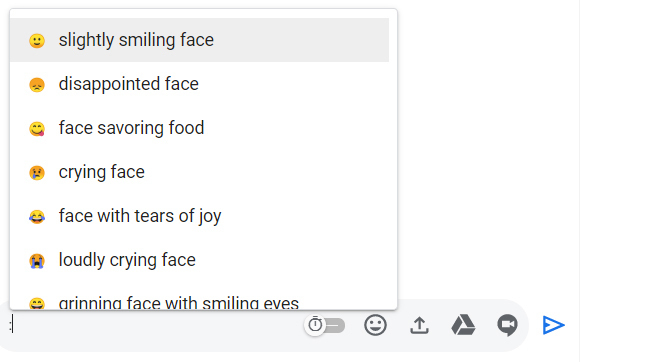Open the emoji picker smiley icon
650x362 pixels.
[375, 325]
